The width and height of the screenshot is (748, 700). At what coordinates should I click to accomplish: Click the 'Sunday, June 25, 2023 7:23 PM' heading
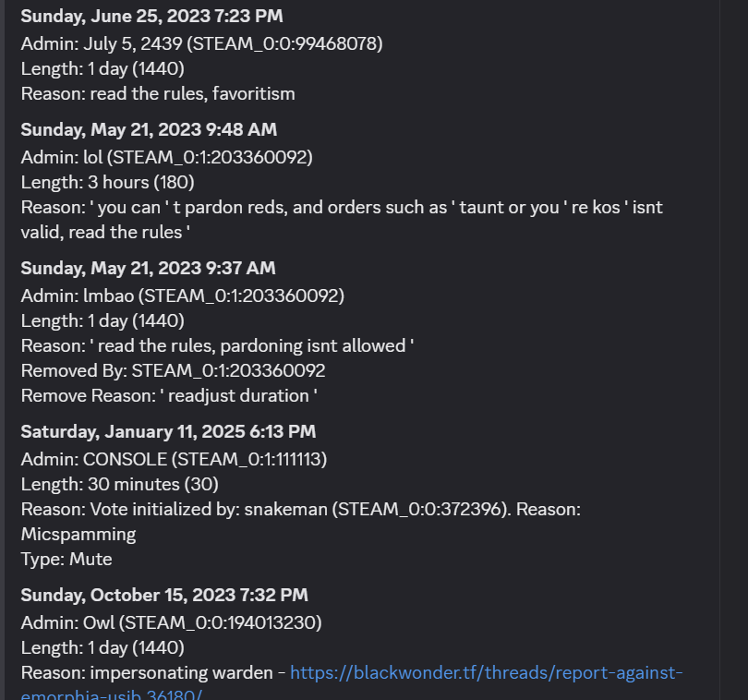click(x=151, y=17)
